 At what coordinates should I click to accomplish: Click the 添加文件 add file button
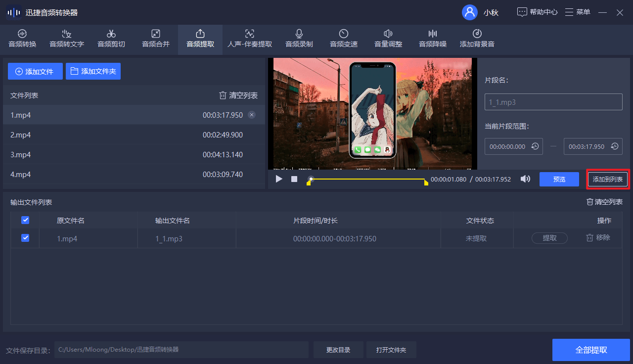[35, 71]
